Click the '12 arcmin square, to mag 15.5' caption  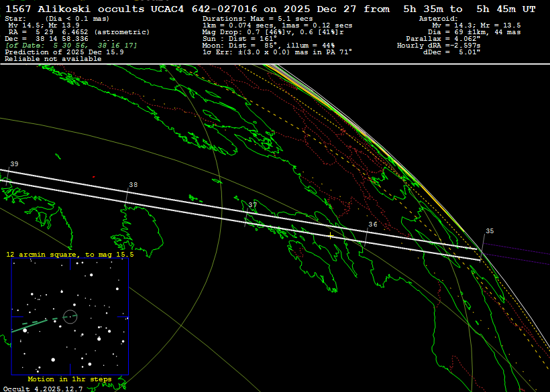[70, 255]
